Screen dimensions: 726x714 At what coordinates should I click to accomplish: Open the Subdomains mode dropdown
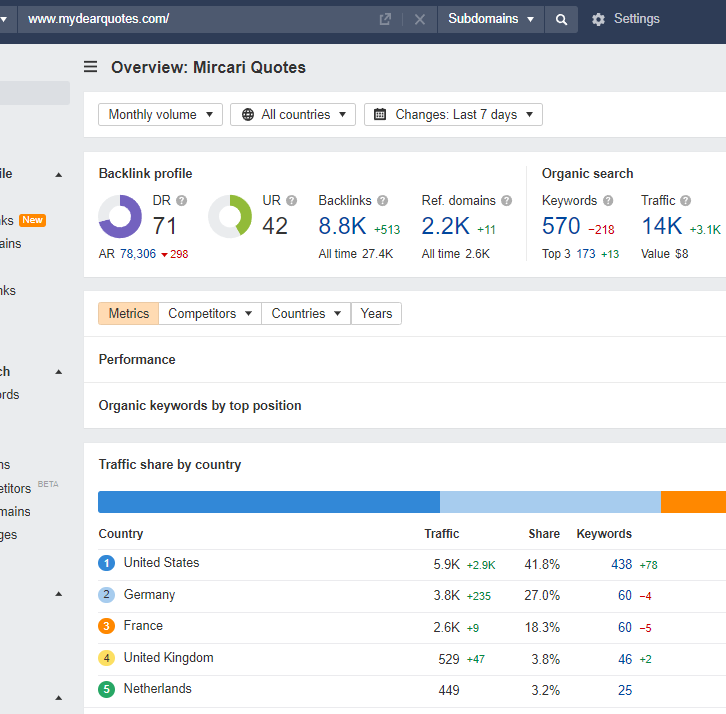[491, 19]
